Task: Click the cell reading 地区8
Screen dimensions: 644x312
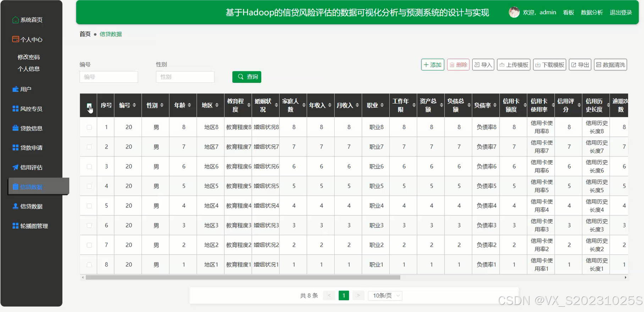Action: tap(211, 127)
